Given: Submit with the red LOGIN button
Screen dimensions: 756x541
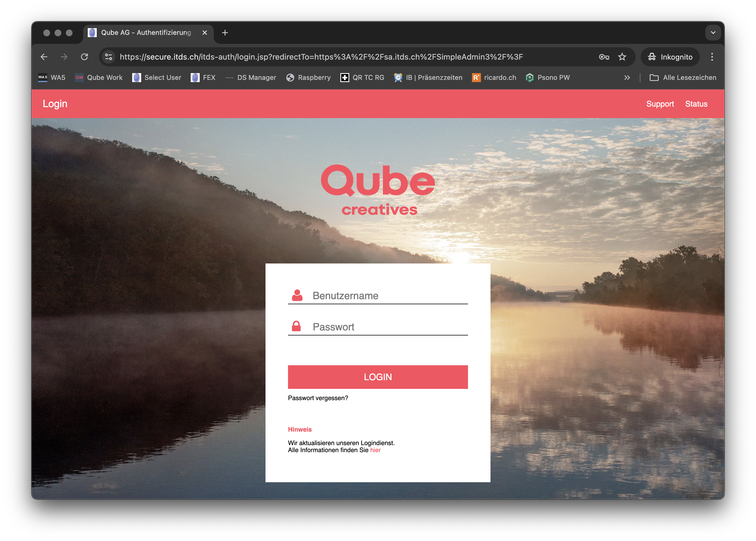Looking at the screenshot, I should point(378,377).
